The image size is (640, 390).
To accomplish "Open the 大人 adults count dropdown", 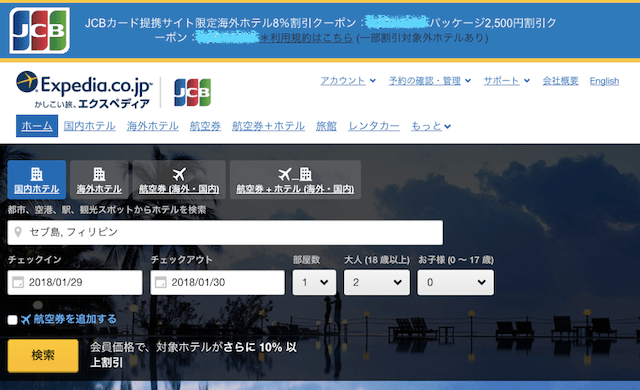I will (x=377, y=282).
